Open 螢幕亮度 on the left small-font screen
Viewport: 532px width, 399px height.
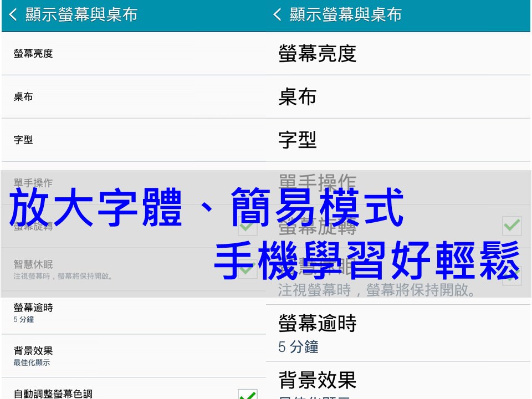[134, 54]
